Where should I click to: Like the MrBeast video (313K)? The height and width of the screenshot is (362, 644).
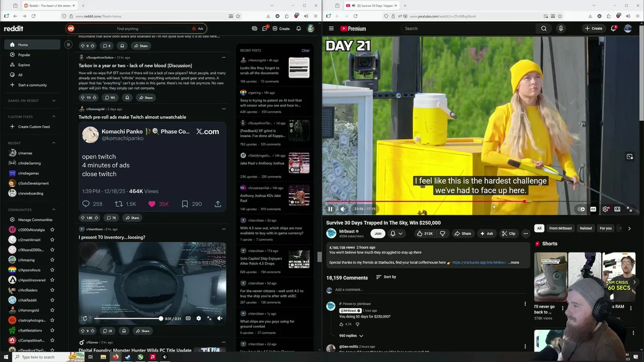tap(425, 233)
